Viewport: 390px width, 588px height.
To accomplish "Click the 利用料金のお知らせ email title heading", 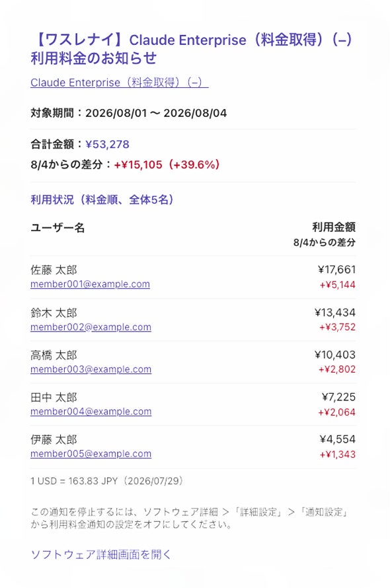I will click(192, 49).
